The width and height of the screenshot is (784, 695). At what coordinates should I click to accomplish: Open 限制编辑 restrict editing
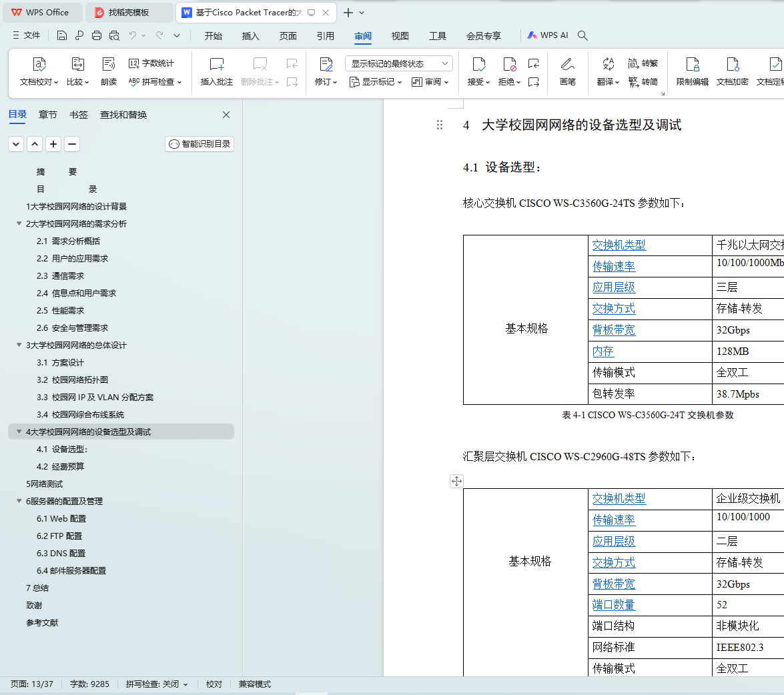coord(693,71)
